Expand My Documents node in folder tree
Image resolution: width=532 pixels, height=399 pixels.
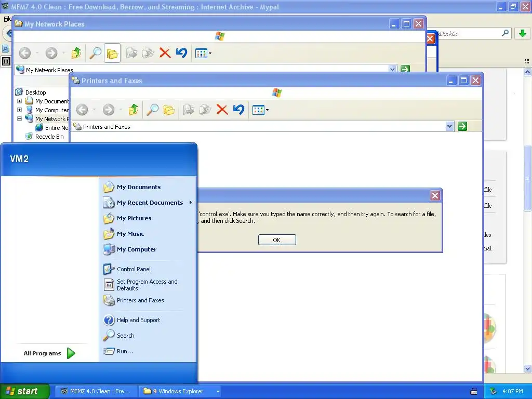19,101
